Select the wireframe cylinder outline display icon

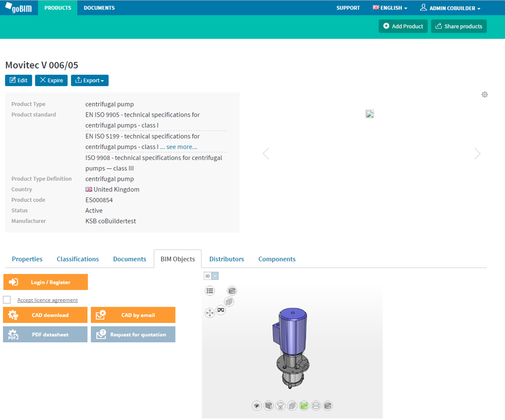click(x=316, y=406)
